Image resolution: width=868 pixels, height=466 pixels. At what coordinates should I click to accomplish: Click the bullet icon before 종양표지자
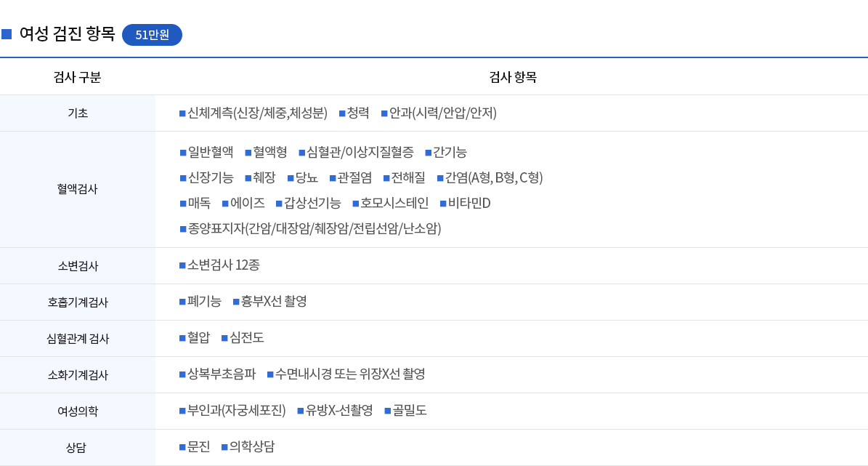182,230
